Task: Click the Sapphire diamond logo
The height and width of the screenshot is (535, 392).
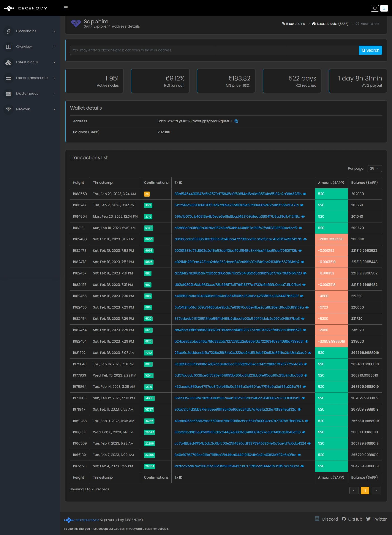Action: point(76,23)
